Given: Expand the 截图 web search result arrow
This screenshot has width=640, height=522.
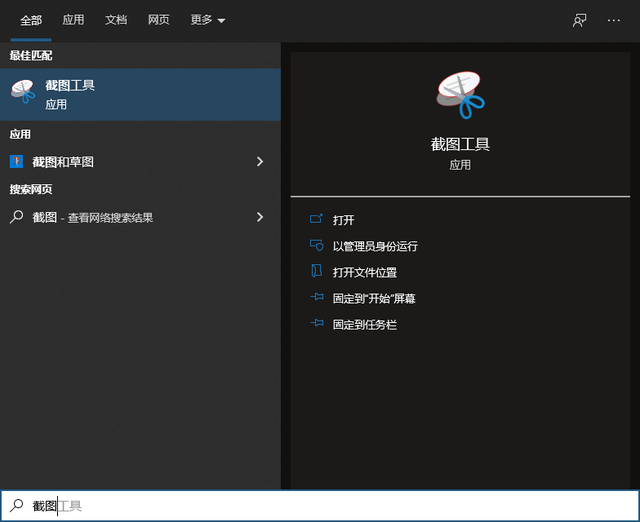Looking at the screenshot, I should (260, 217).
